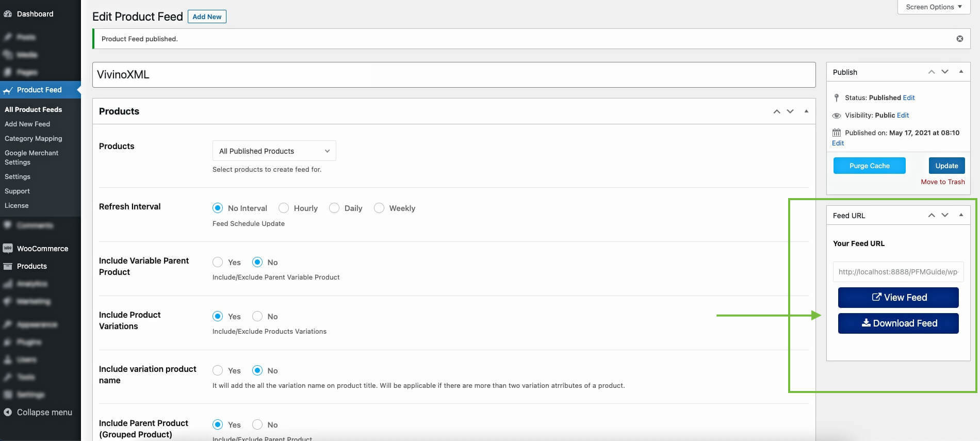
Task: Click the Products box icon in sidebar
Action: (x=8, y=266)
